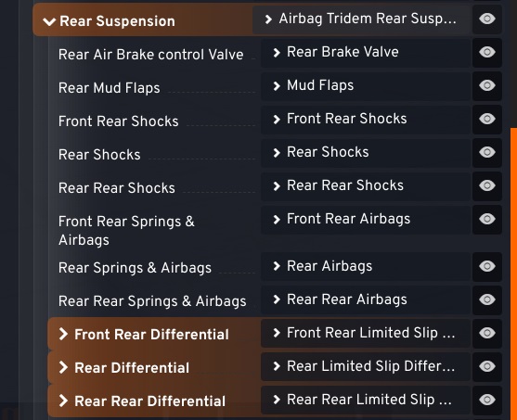
Task: Hide the Rear Shocks part
Action: coord(487,153)
